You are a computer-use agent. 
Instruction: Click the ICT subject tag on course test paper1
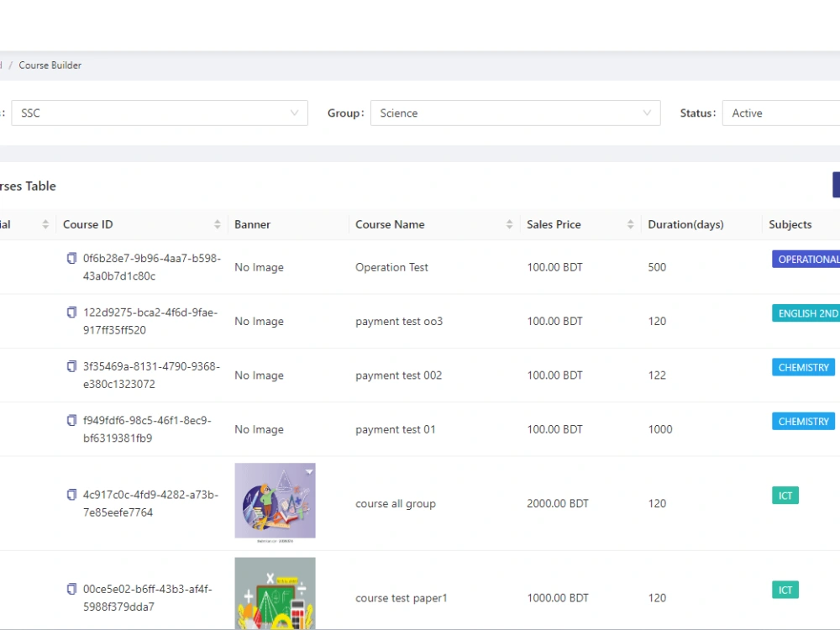coord(785,590)
